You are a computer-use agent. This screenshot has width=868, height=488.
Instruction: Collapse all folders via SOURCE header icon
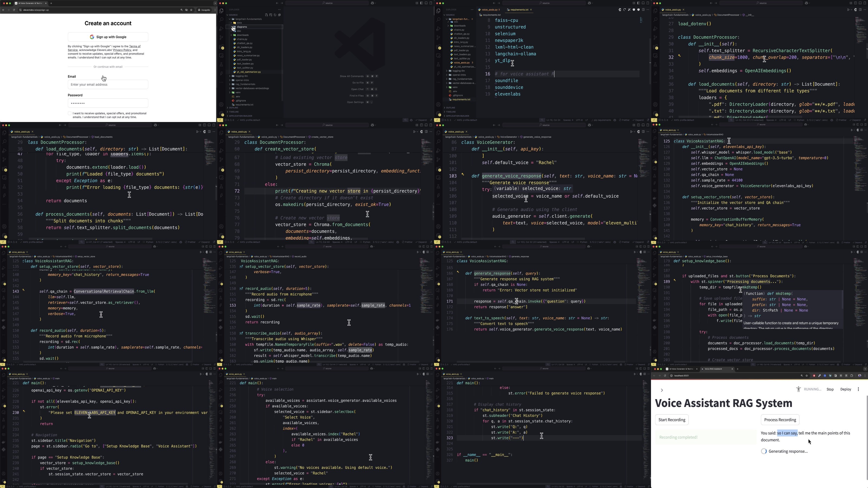coord(279,15)
